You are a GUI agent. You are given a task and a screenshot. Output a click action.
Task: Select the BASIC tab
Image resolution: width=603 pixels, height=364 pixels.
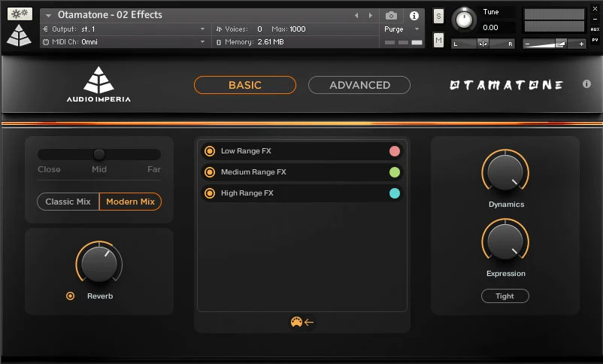pos(245,85)
